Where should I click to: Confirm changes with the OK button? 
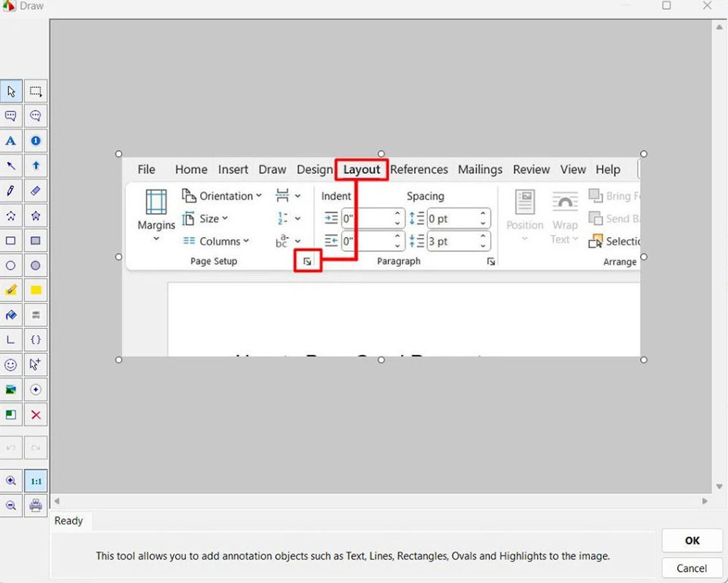(x=692, y=541)
